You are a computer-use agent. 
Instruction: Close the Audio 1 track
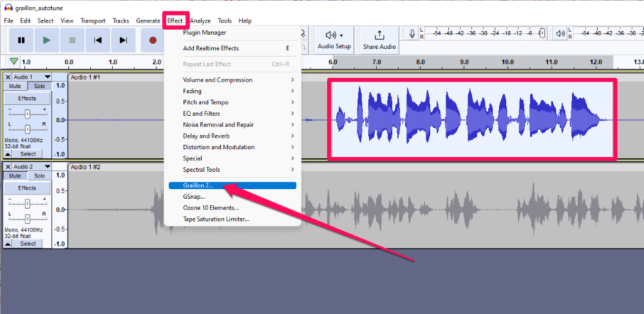pos(8,77)
